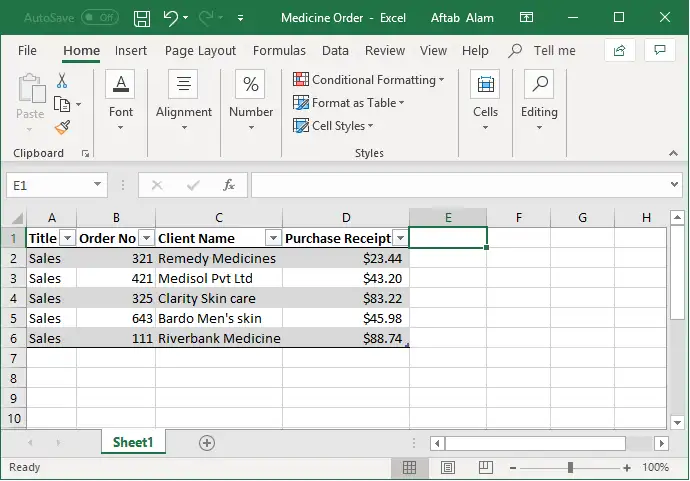The image size is (690, 481).
Task: Switch to Page Layout view icon
Action: (448, 467)
